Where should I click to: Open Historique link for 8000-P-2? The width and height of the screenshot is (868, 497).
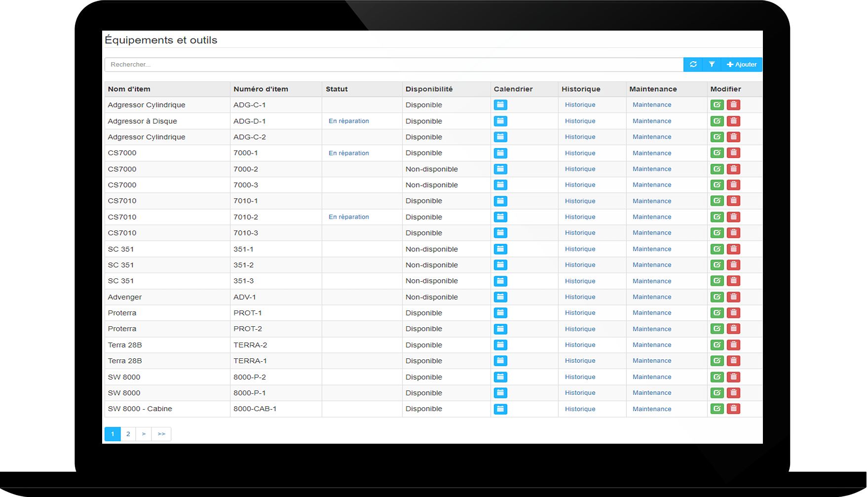pos(580,377)
